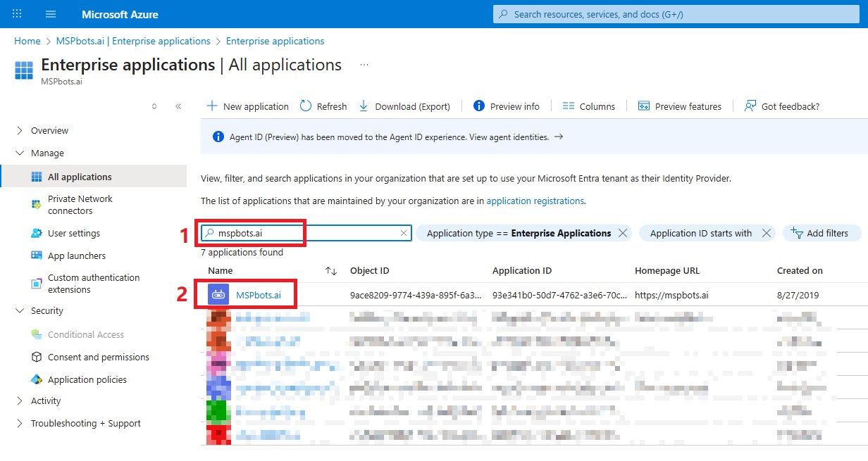The width and height of the screenshot is (868, 461).
Task: Open the Azure apps waffle launcher
Action: tap(18, 14)
